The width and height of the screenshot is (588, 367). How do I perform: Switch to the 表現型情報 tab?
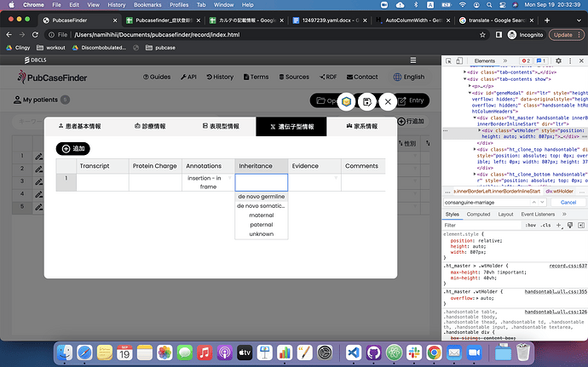[x=221, y=126]
